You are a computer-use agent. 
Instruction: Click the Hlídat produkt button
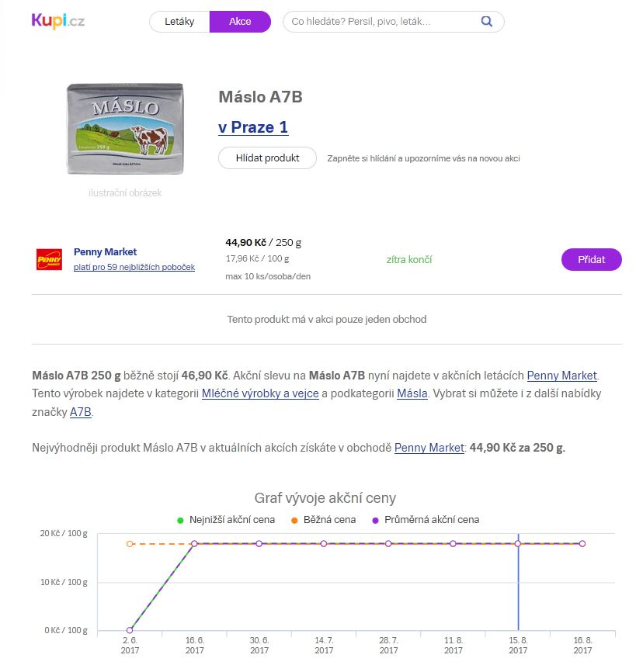point(267,158)
